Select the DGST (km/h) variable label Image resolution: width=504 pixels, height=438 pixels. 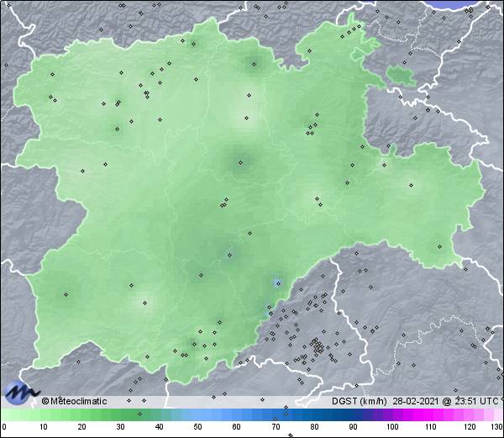point(360,401)
